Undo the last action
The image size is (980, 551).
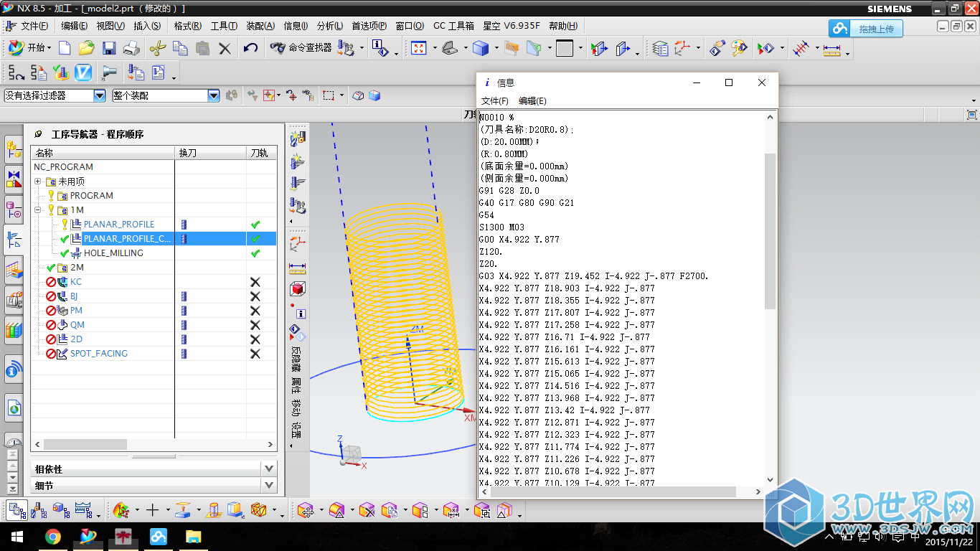coord(250,48)
